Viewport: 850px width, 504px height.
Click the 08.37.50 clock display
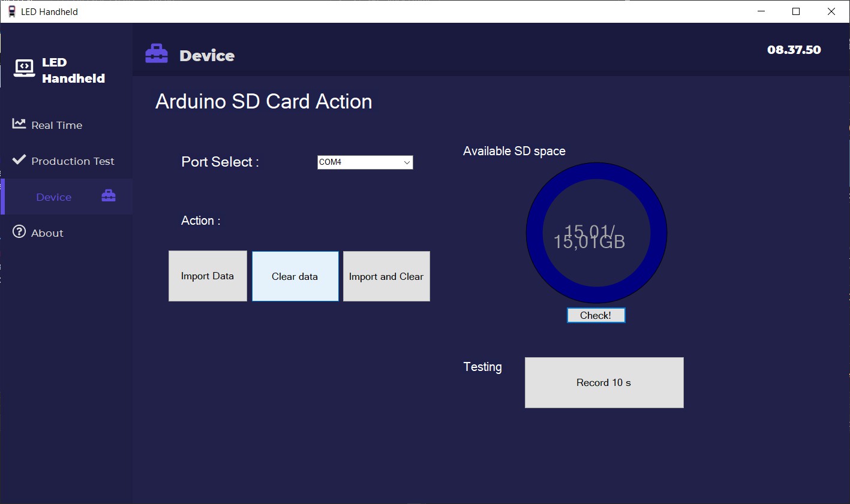[x=794, y=50]
